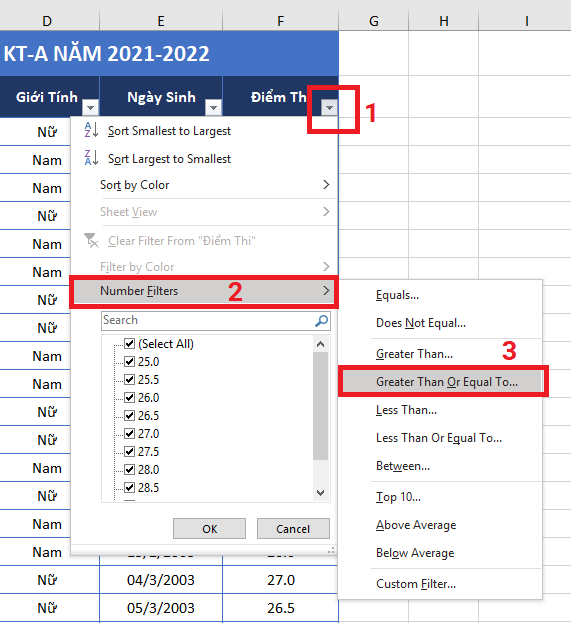Open the Giới Tính filter dropdown
The width and height of the screenshot is (571, 623).
point(91,108)
